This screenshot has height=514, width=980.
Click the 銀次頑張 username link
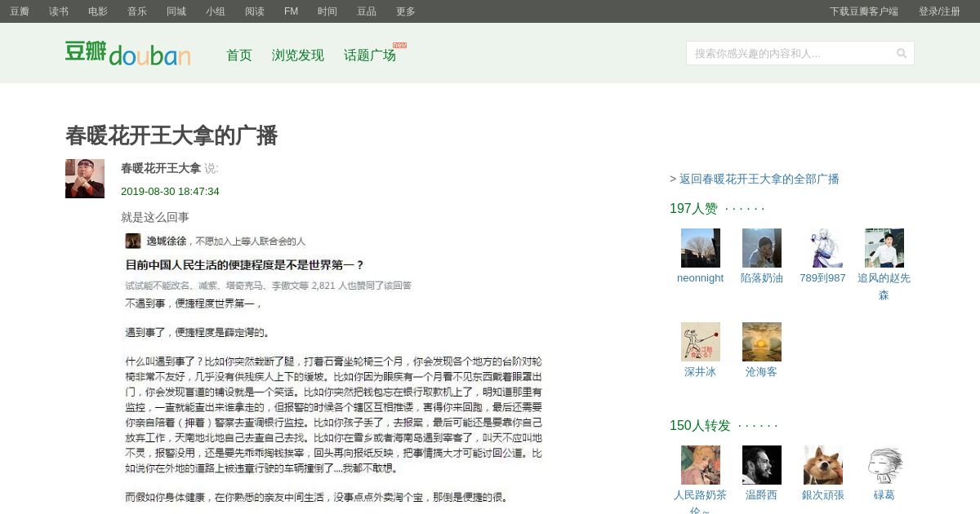[823, 494]
